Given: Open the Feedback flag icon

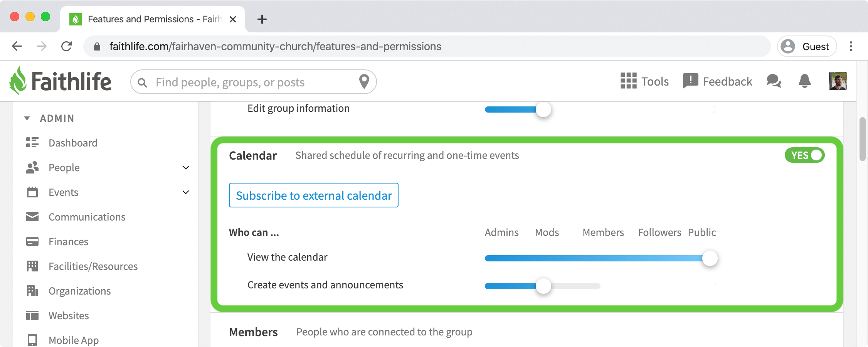Looking at the screenshot, I should click(x=690, y=81).
